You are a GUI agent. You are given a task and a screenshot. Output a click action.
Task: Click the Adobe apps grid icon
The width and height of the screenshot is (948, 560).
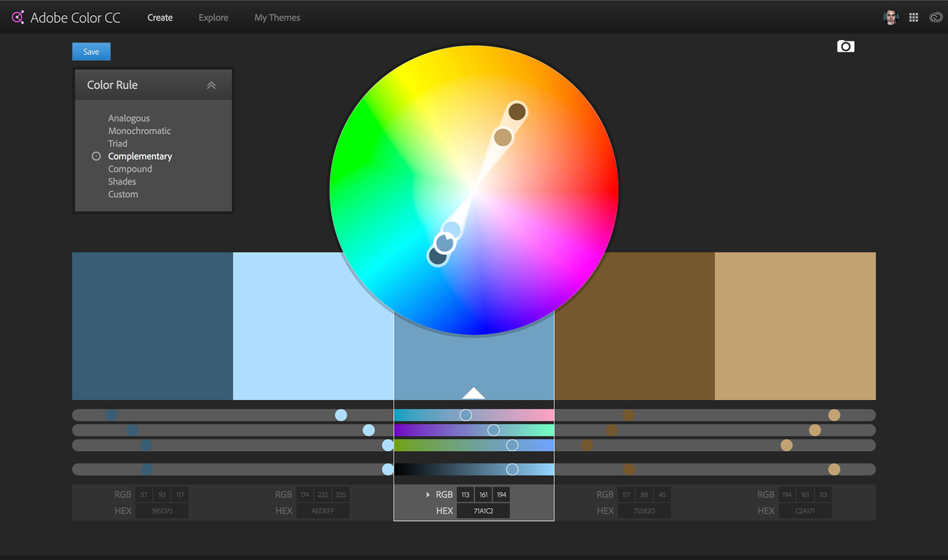[x=913, y=17]
